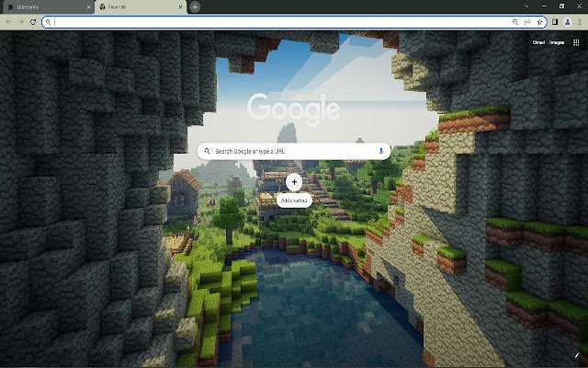Focus the browser address bar
Screen dimensions: 588x368
click(x=294, y=22)
